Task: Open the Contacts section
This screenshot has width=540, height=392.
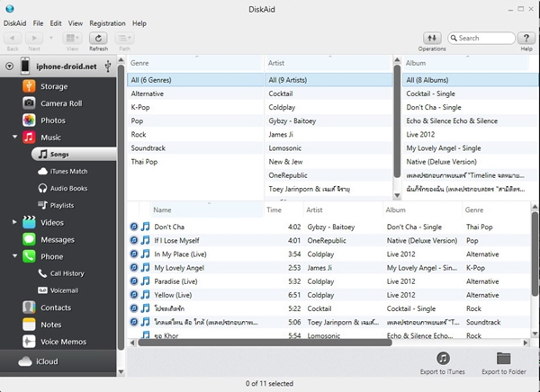Action: pyautogui.click(x=47, y=307)
